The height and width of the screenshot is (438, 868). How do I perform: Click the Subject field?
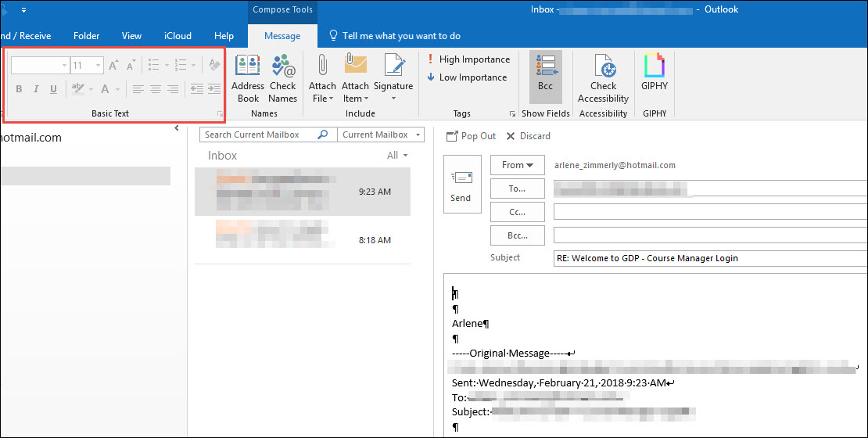click(x=711, y=259)
